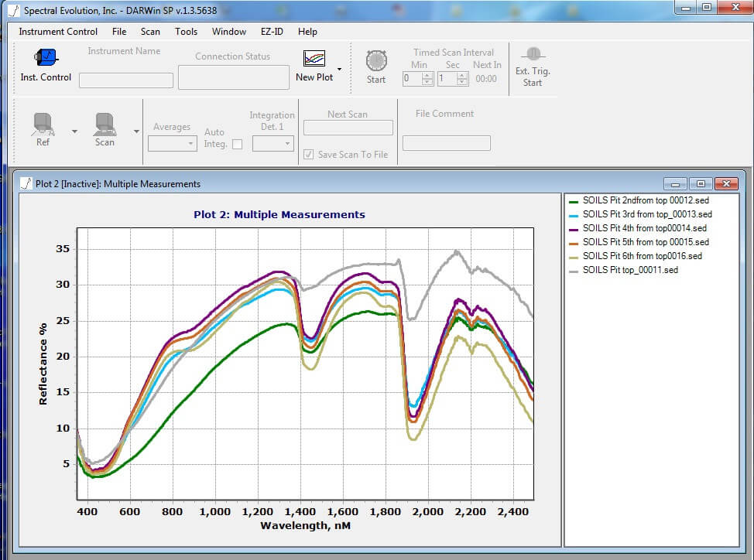
Task: Select the Ref measurement icon
Action: (43, 125)
